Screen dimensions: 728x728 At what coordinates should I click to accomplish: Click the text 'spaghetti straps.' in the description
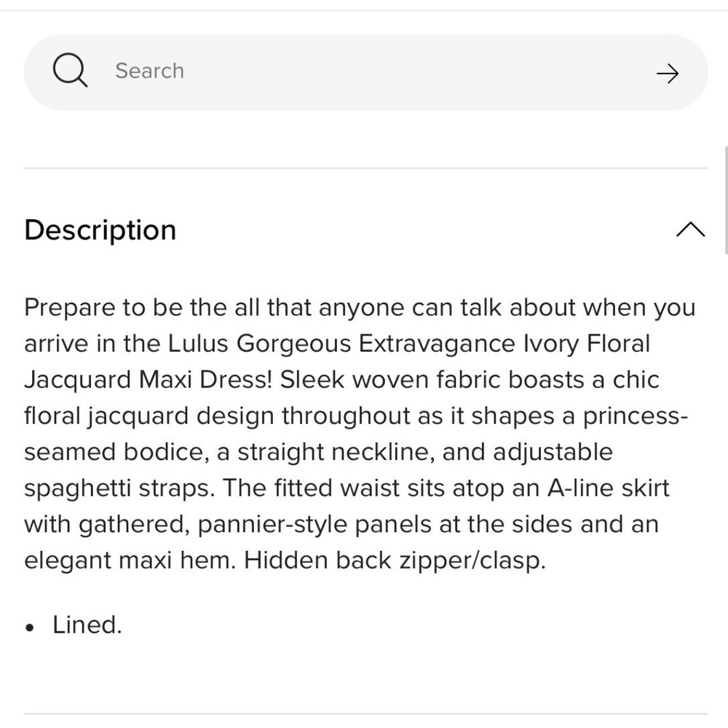pyautogui.click(x=119, y=488)
